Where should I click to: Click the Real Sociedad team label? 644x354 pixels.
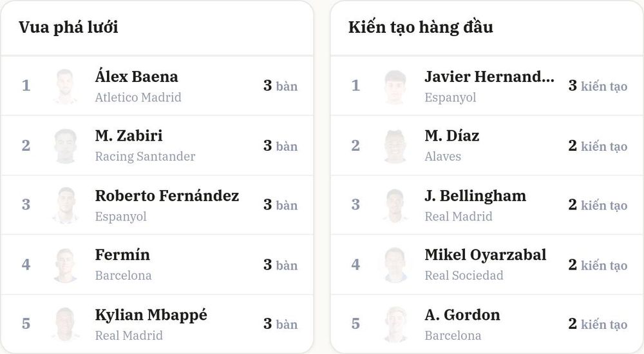(x=464, y=275)
